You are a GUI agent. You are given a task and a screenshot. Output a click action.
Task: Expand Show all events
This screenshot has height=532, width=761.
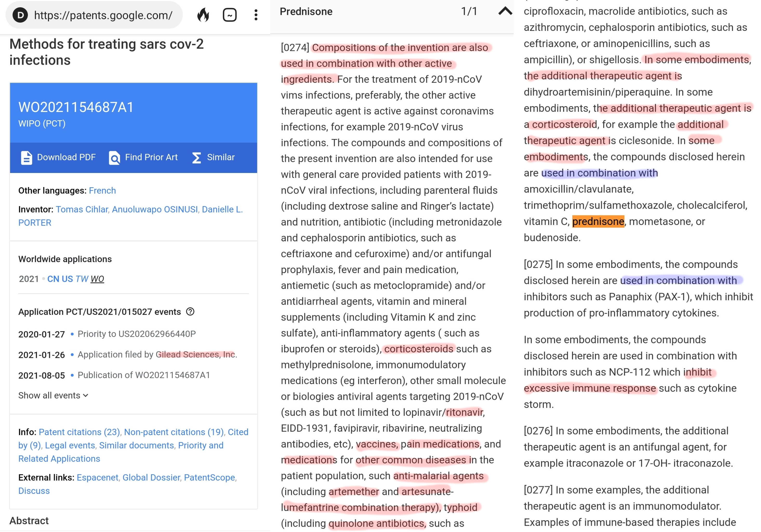point(53,395)
